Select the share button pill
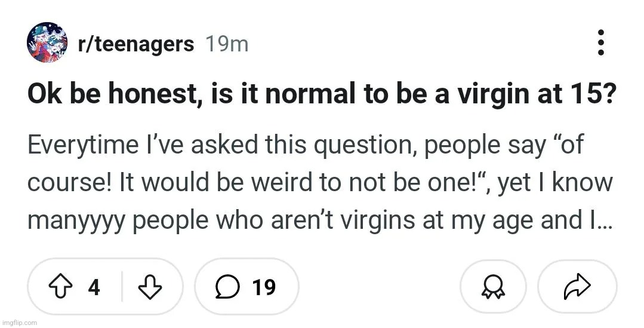644x328 pixels. [x=577, y=287]
